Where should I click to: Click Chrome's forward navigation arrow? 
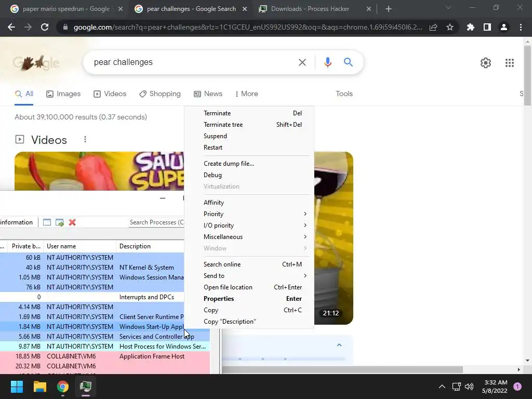click(x=28, y=27)
